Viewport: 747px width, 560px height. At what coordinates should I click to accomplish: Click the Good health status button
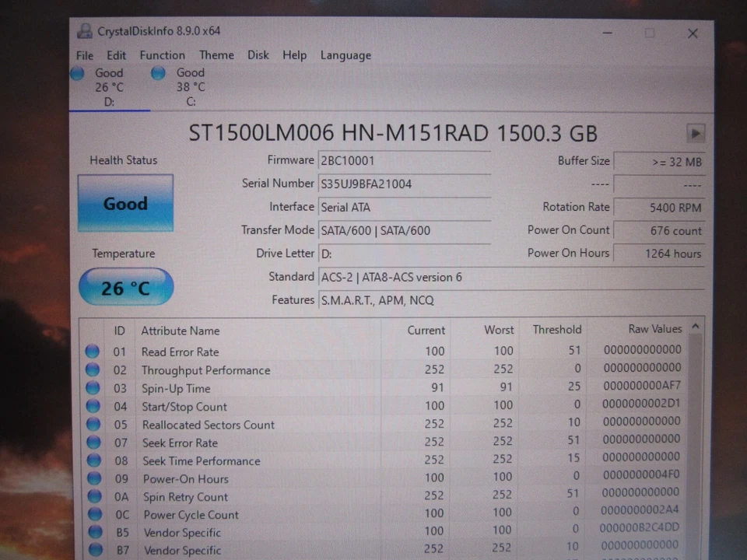125,203
